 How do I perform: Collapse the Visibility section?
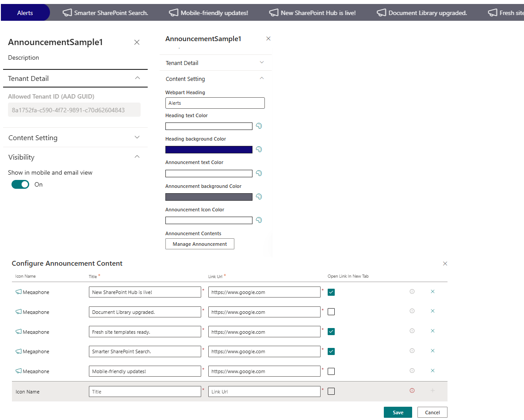pos(137,157)
